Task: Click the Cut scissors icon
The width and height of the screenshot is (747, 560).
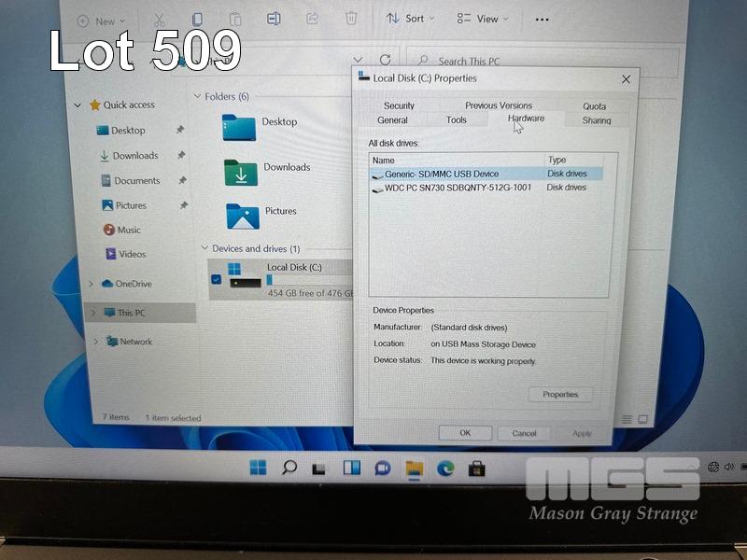Action: (x=159, y=20)
